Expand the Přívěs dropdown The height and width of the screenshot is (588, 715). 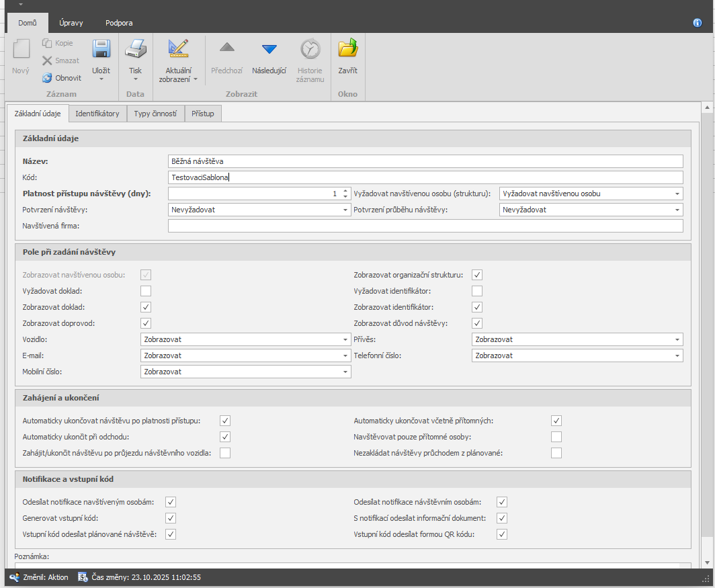tap(677, 339)
